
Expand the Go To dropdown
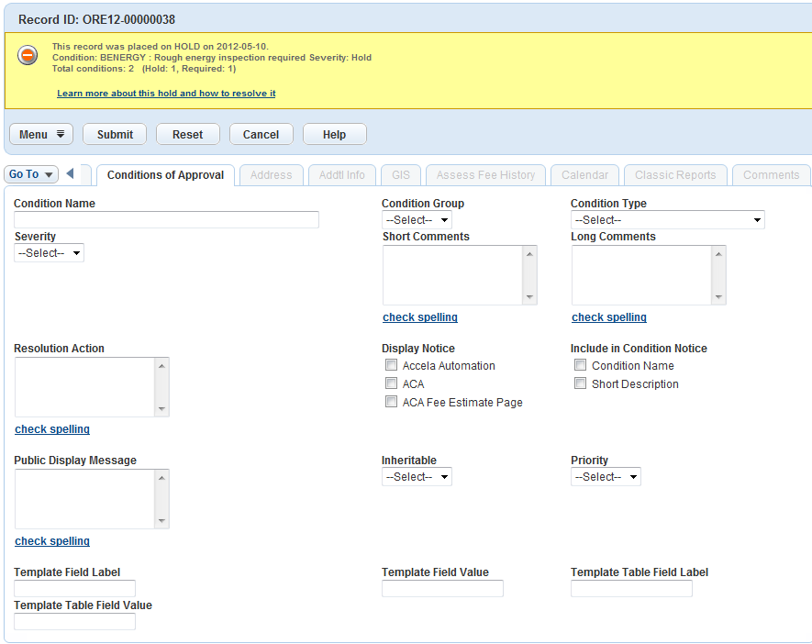tap(31, 174)
